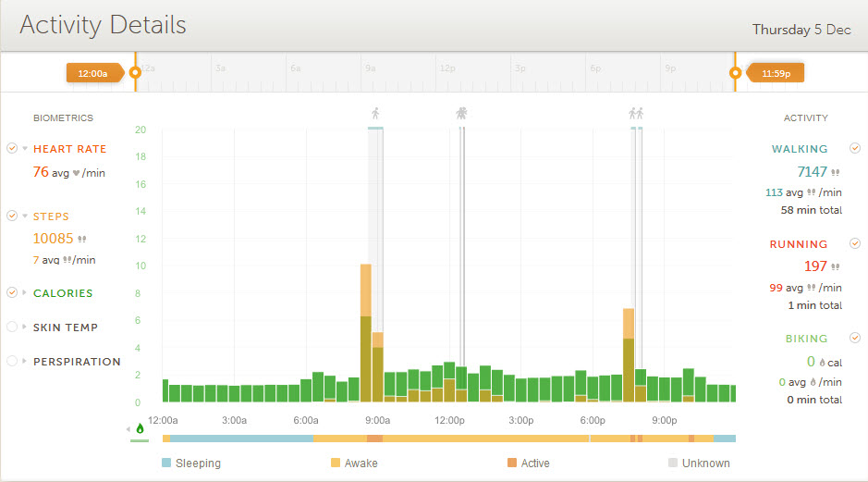
Task: Enable the Skin Temp checkbox
Action: coord(12,327)
